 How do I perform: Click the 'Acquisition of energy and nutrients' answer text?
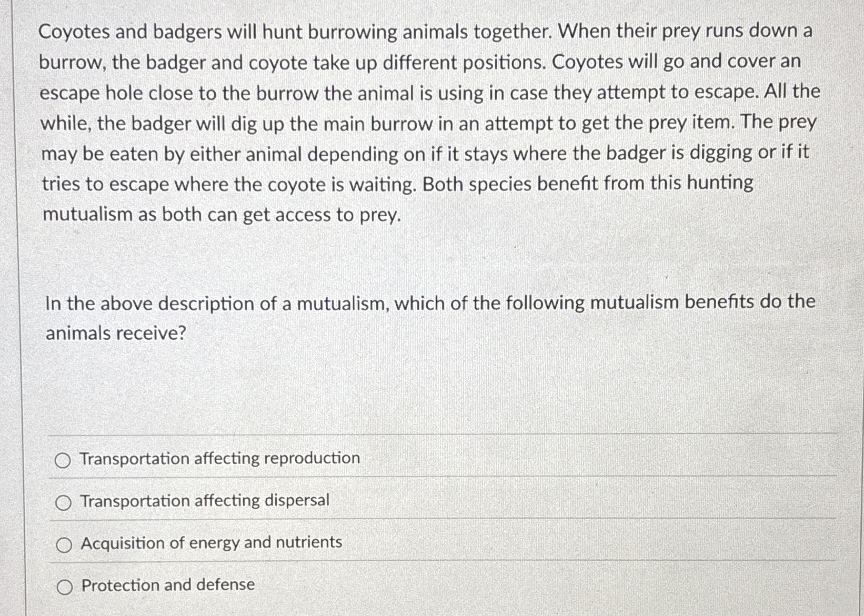[210, 543]
